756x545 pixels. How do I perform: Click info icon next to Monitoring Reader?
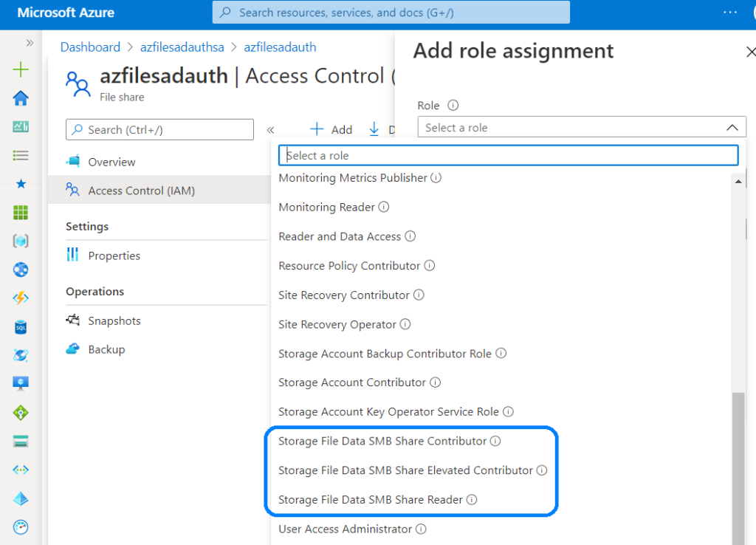click(384, 207)
